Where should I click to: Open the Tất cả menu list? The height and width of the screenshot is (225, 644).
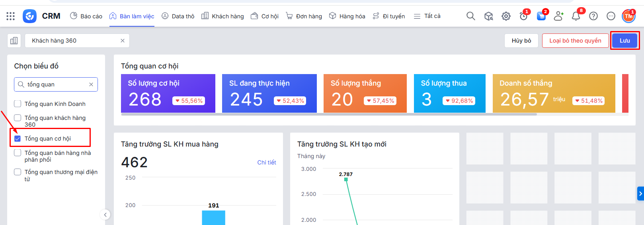coord(427,16)
